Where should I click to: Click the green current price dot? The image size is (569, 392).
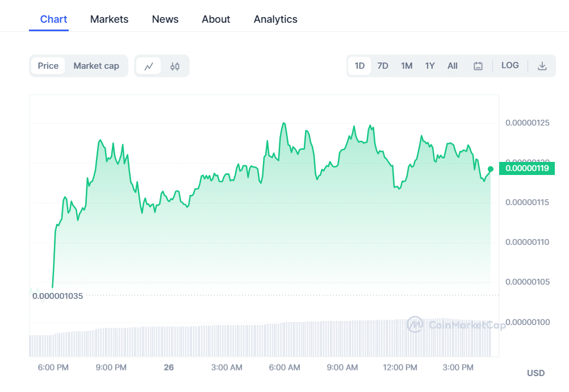491,169
